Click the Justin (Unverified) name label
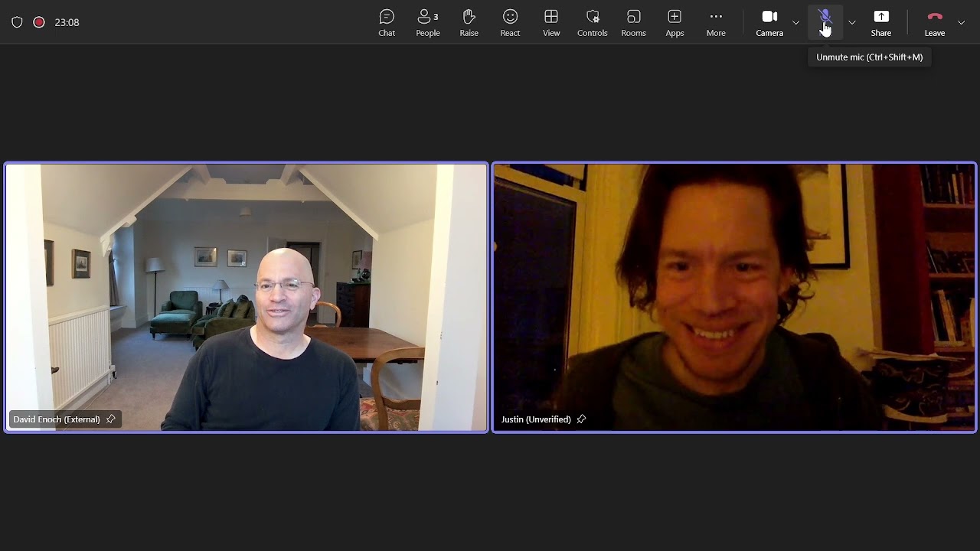980x551 pixels. pos(536,419)
